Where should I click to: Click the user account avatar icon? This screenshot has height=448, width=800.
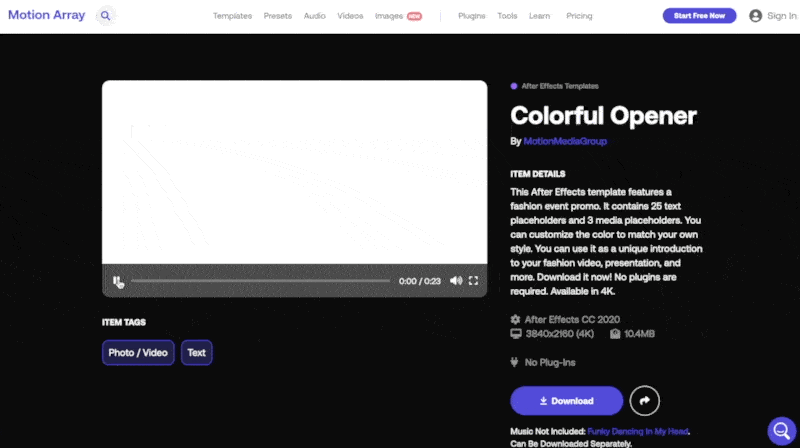click(x=756, y=16)
